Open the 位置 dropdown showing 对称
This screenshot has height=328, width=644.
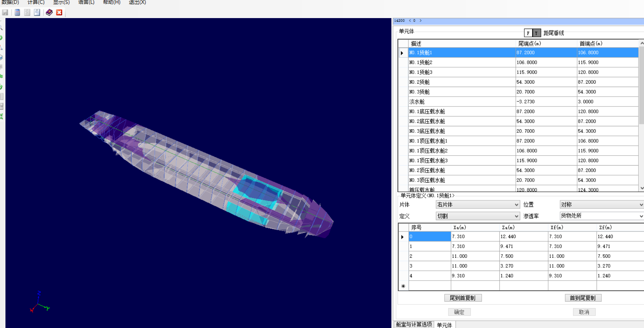tap(602, 205)
